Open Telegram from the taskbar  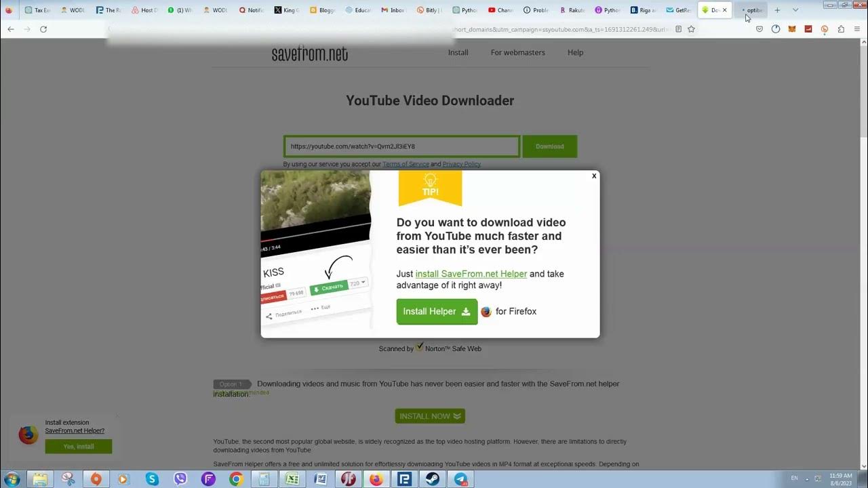460,479
